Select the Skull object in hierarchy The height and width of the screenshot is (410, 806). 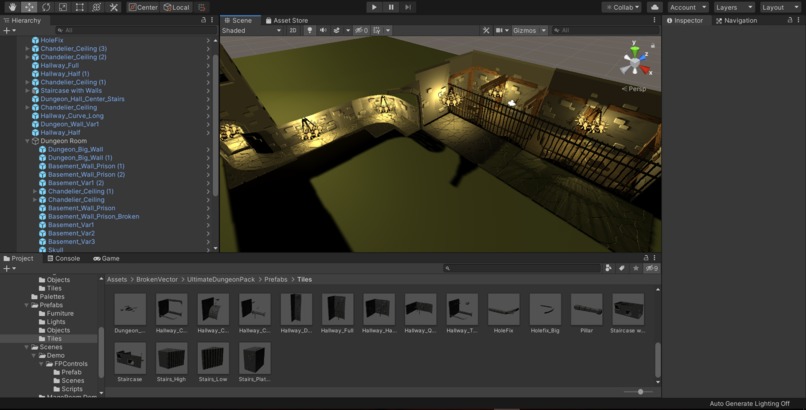(x=56, y=250)
